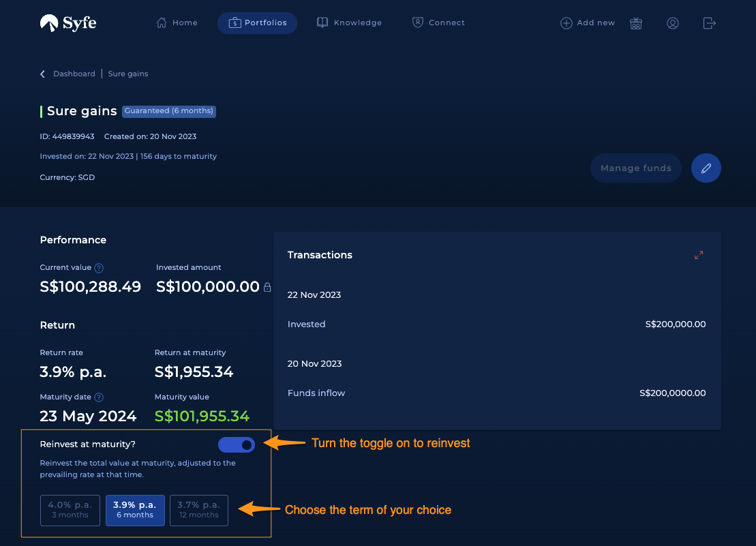Click the Current value help icon
The height and width of the screenshot is (546, 756).
click(x=99, y=268)
